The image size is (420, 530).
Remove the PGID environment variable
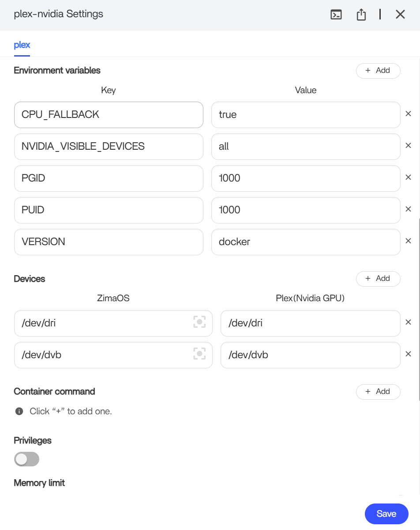pyautogui.click(x=408, y=178)
